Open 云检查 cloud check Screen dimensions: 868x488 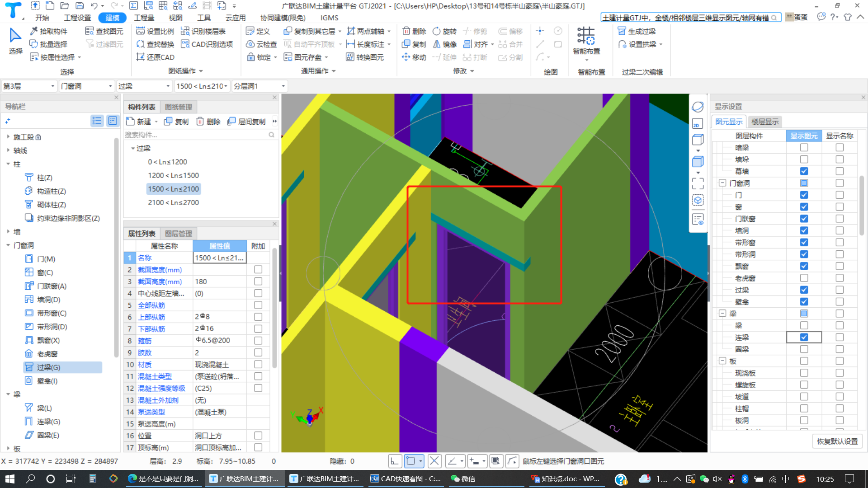point(261,44)
